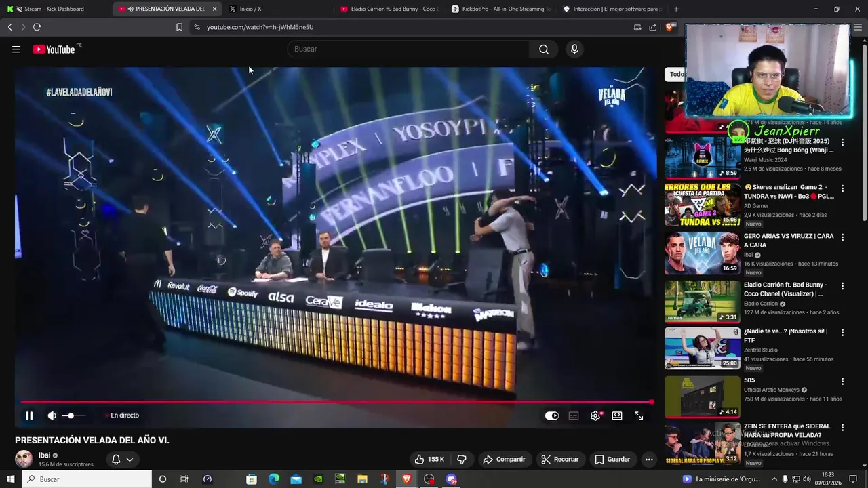Start voice search with microphone icon
Screen dimensions: 868x488
pos(574,49)
